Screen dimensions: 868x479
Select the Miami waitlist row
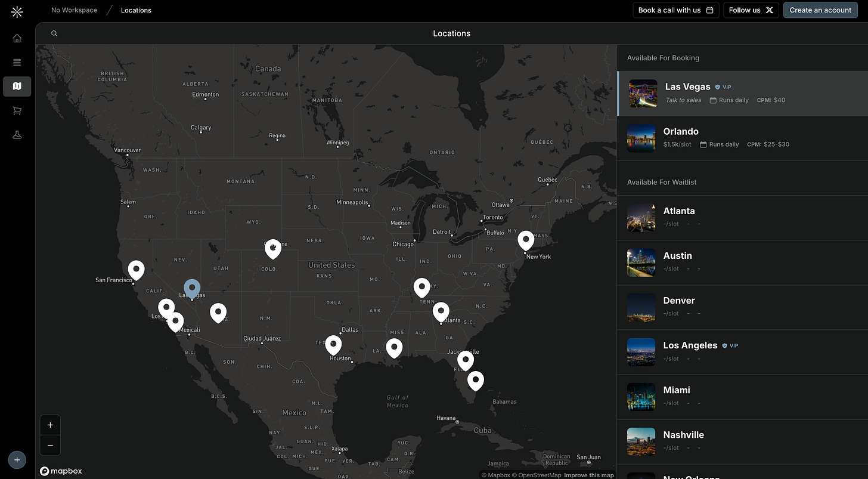tap(742, 397)
